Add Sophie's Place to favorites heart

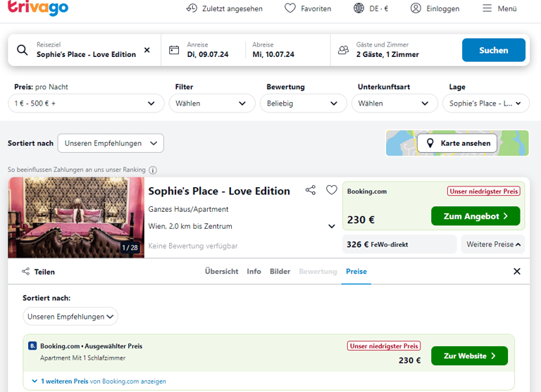(x=332, y=190)
